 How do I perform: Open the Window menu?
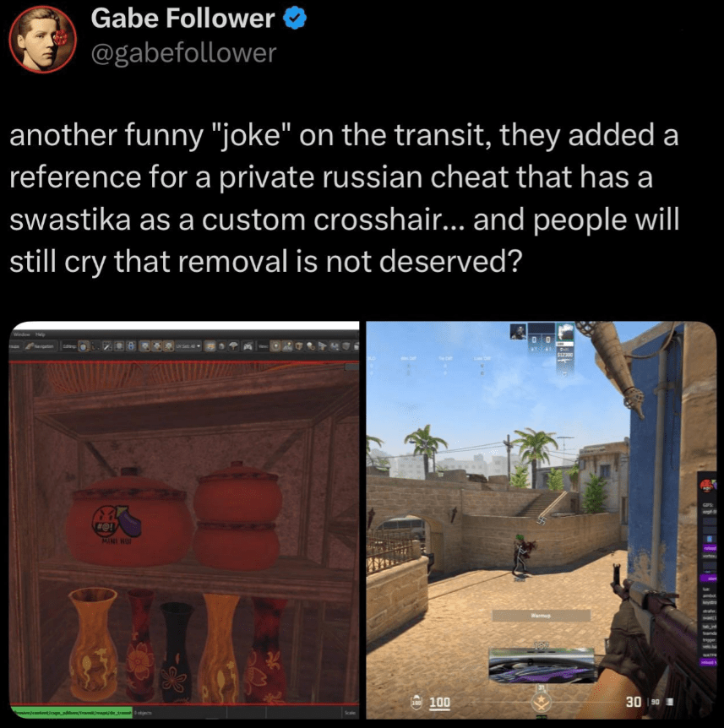point(22,334)
